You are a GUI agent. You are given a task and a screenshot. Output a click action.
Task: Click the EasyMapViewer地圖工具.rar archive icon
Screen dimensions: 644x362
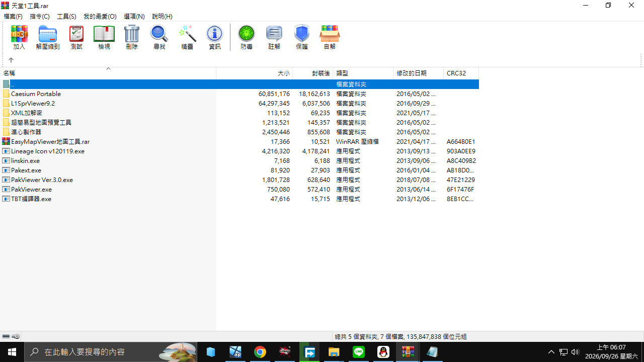click(6, 141)
